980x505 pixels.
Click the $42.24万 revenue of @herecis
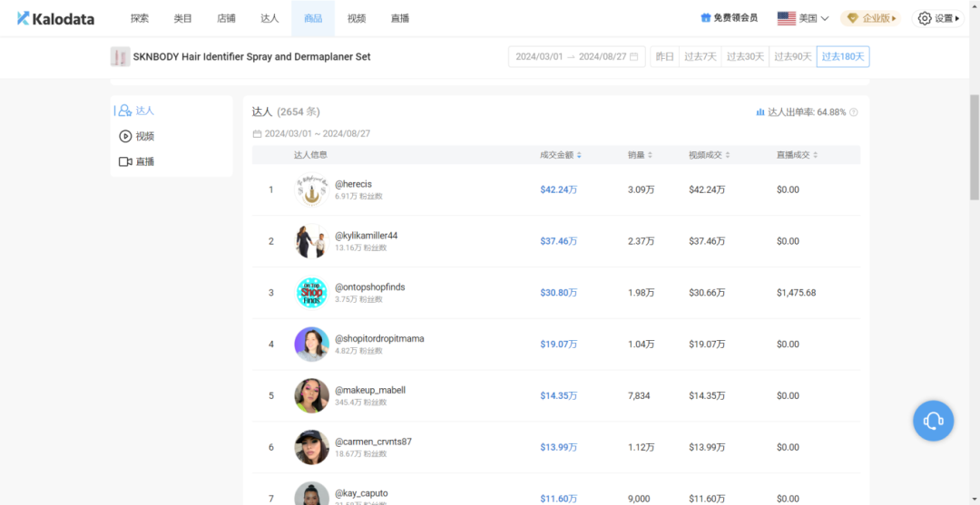click(559, 189)
